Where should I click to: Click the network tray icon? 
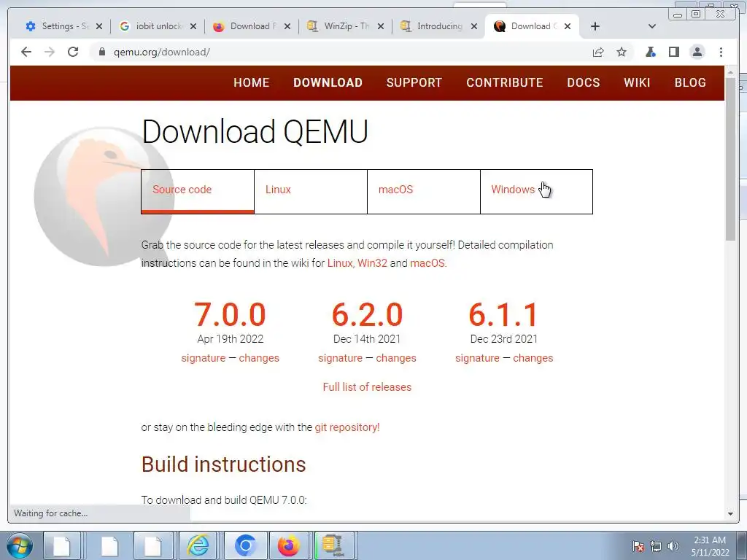pyautogui.click(x=656, y=546)
